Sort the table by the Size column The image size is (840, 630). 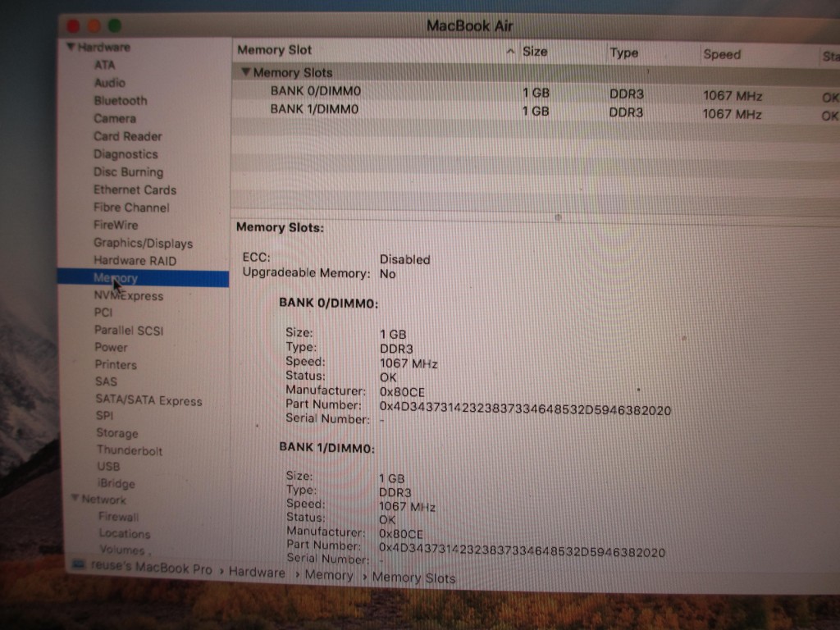(535, 52)
